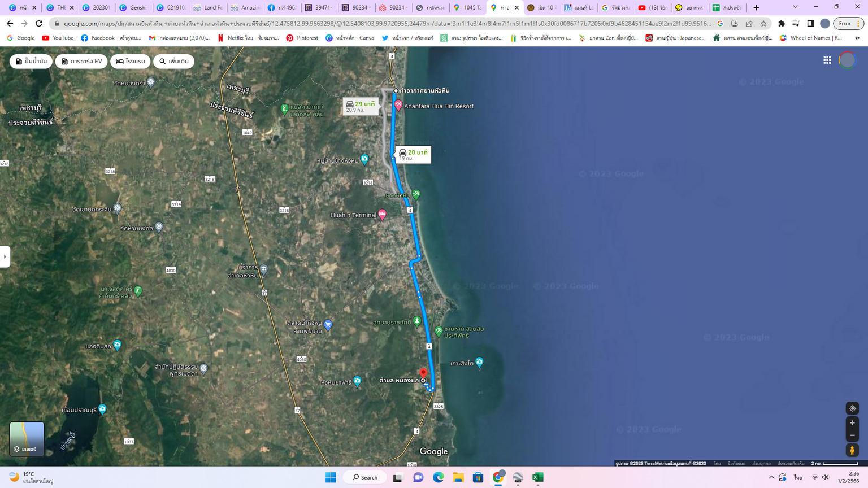Image resolution: width=868 pixels, height=488 pixels.
Task: Open File Explorer from the taskbar
Action: (x=458, y=477)
